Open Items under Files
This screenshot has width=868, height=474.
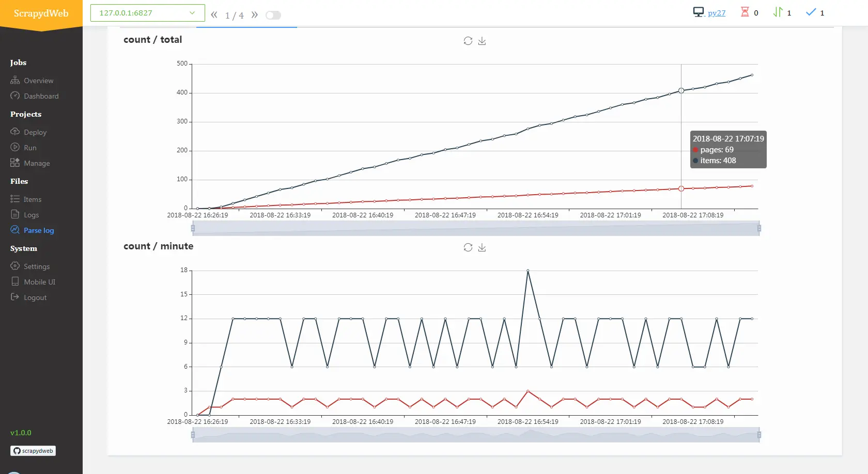33,199
